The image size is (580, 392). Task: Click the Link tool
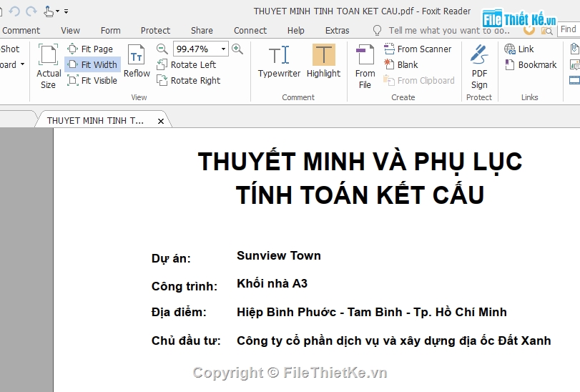tap(519, 49)
